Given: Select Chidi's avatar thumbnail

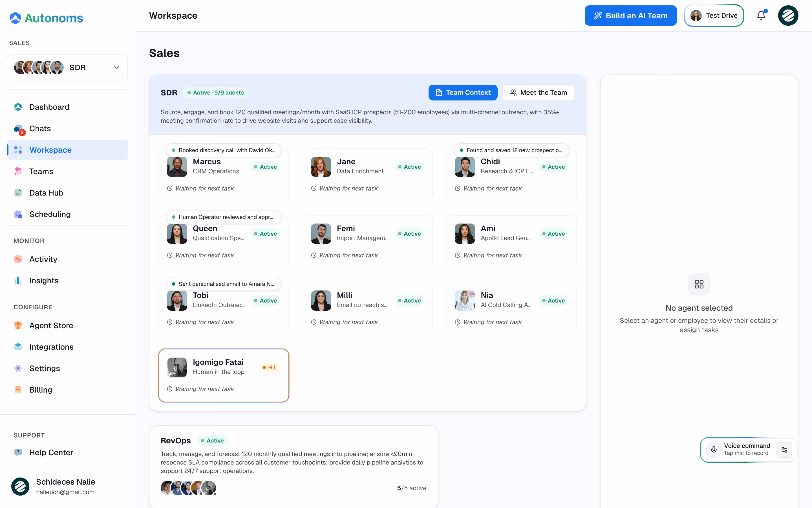Looking at the screenshot, I should tap(465, 167).
